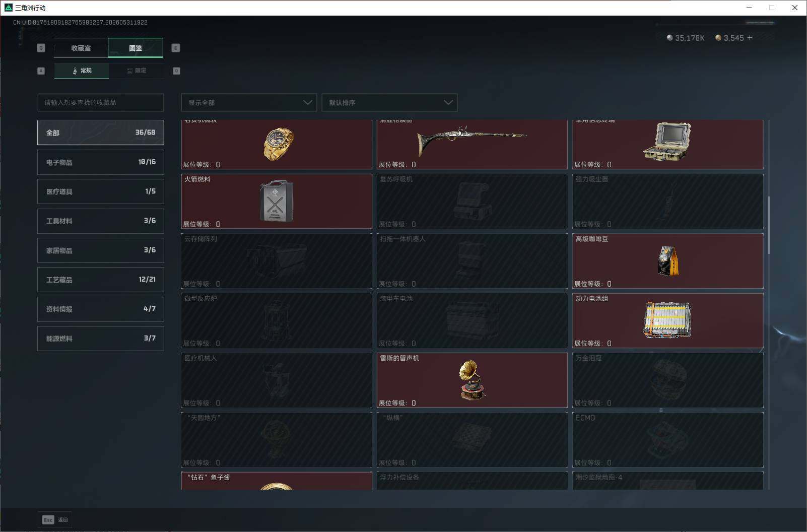Select the 资料情报 category
The image size is (807, 532).
tap(101, 309)
